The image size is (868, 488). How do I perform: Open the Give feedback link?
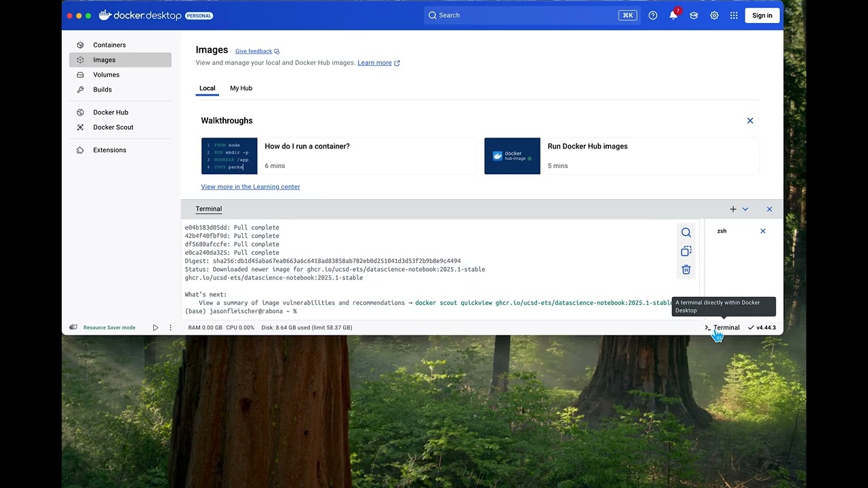[x=254, y=52]
